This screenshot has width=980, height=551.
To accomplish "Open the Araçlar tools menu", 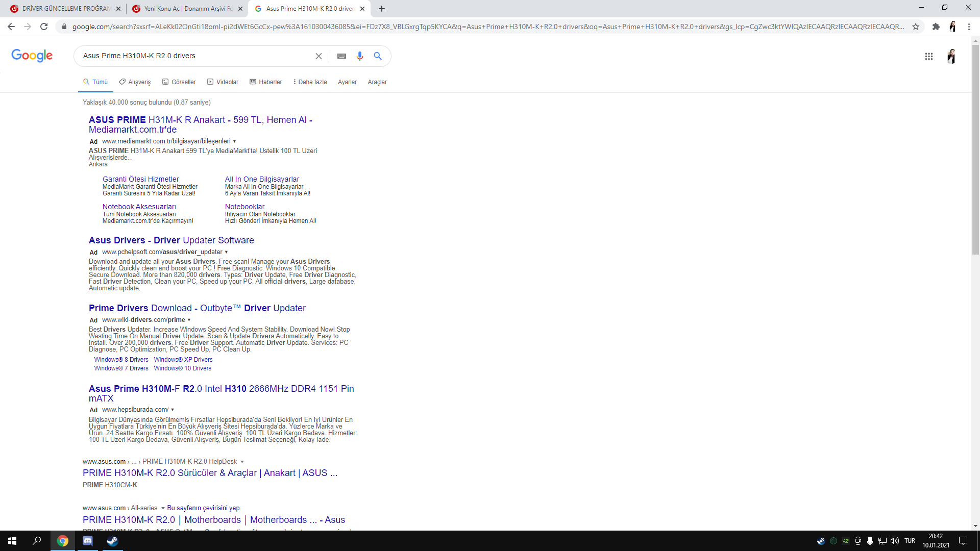I will pyautogui.click(x=377, y=82).
